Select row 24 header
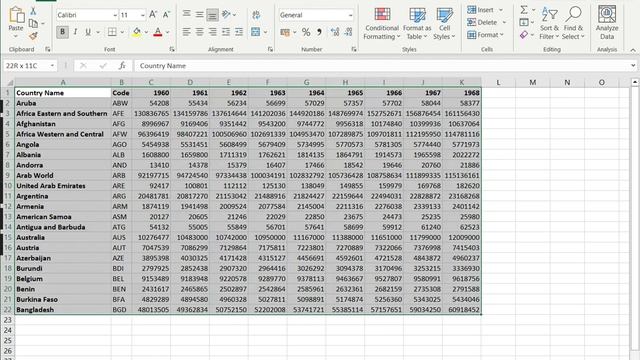 click(x=7, y=330)
